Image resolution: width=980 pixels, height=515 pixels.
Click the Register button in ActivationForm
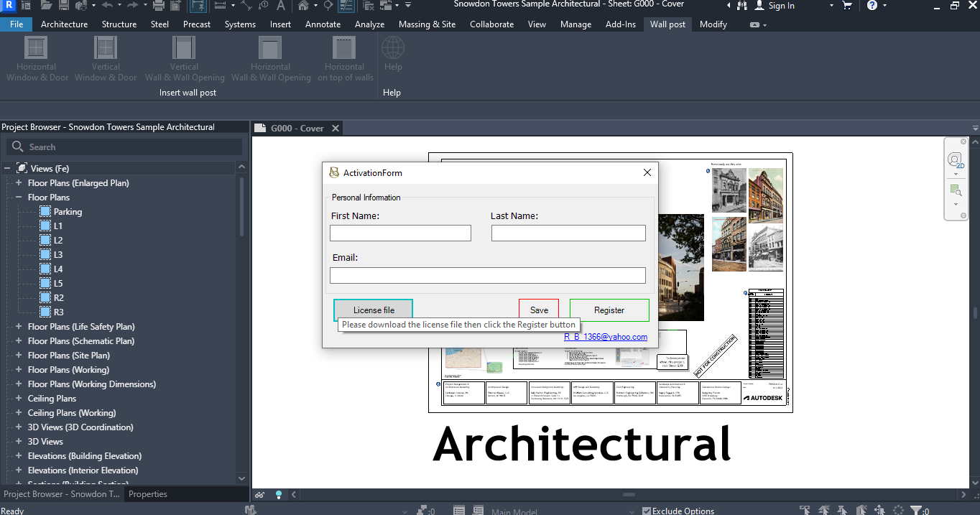pyautogui.click(x=609, y=310)
